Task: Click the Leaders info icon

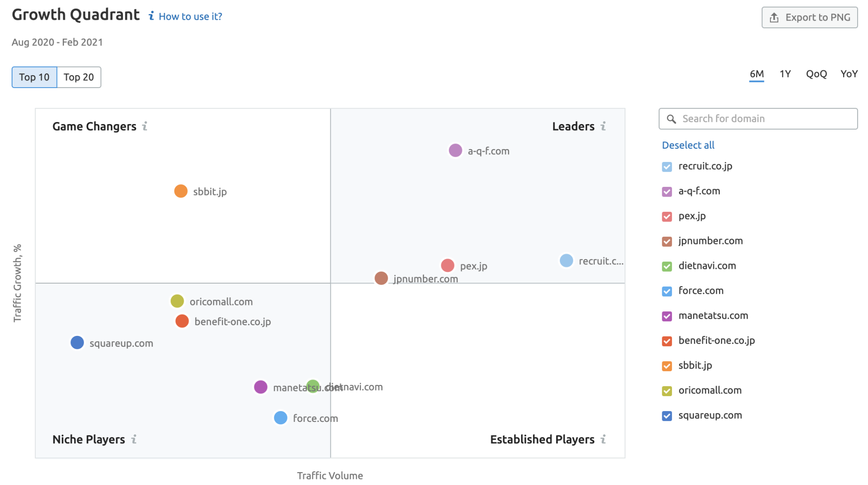Action: (603, 126)
